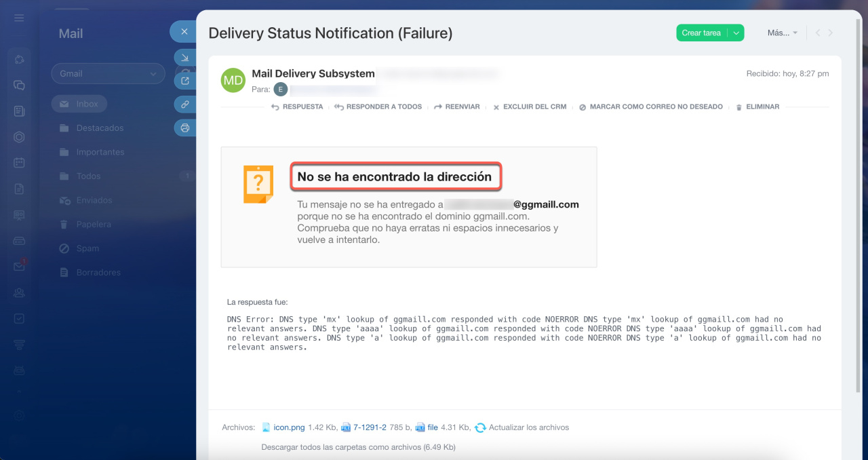The height and width of the screenshot is (460, 868).
Task: Expand the Crear tarea dropdown arrow
Action: [736, 33]
